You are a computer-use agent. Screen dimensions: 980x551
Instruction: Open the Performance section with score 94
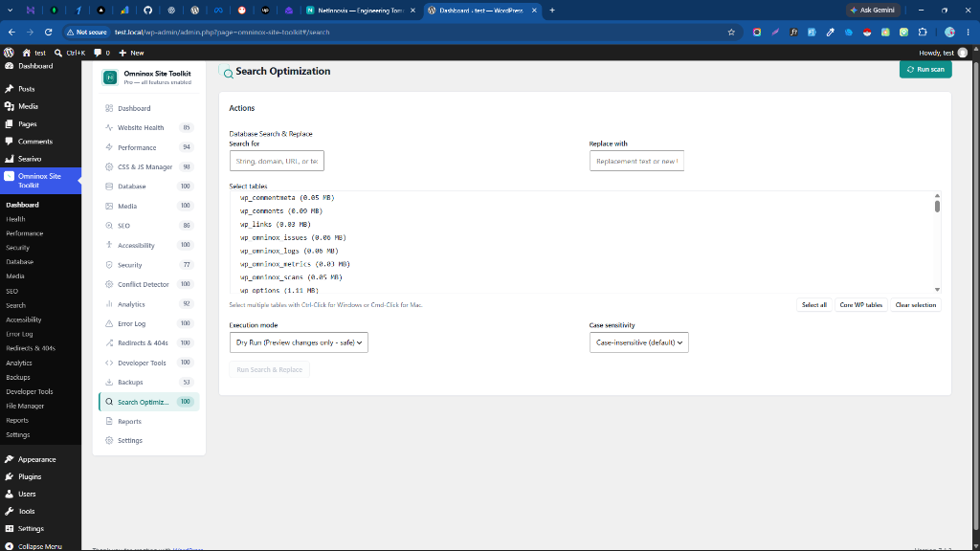pyautogui.click(x=148, y=147)
